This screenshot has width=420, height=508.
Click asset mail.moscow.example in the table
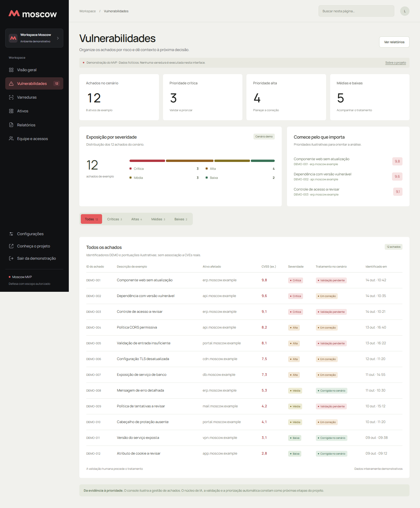[220, 406]
